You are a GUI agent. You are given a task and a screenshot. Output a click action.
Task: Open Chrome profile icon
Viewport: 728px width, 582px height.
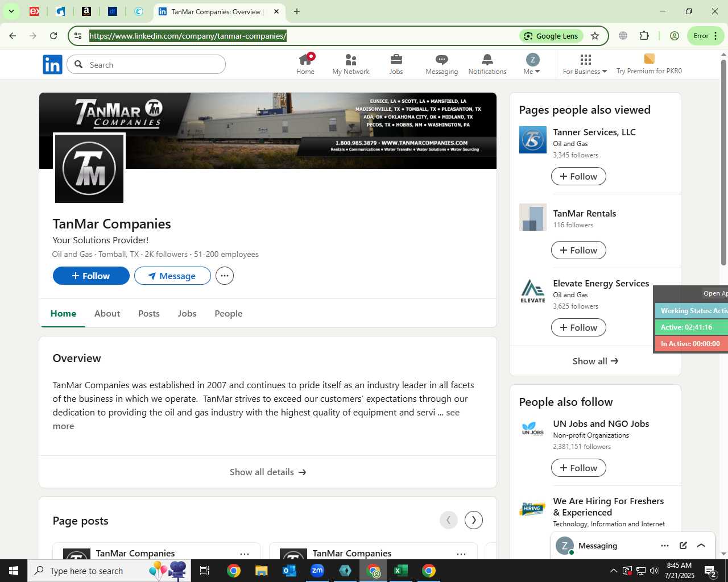point(675,36)
